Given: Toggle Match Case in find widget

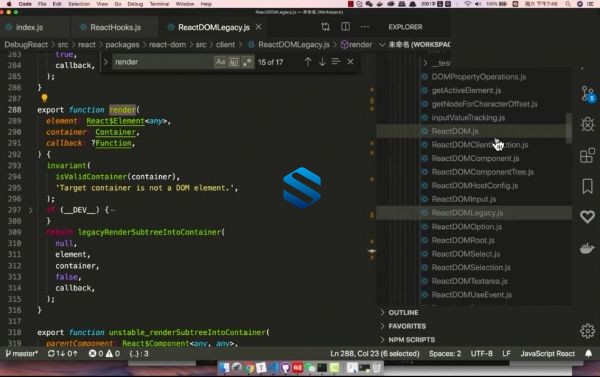Looking at the screenshot, I should point(220,62).
